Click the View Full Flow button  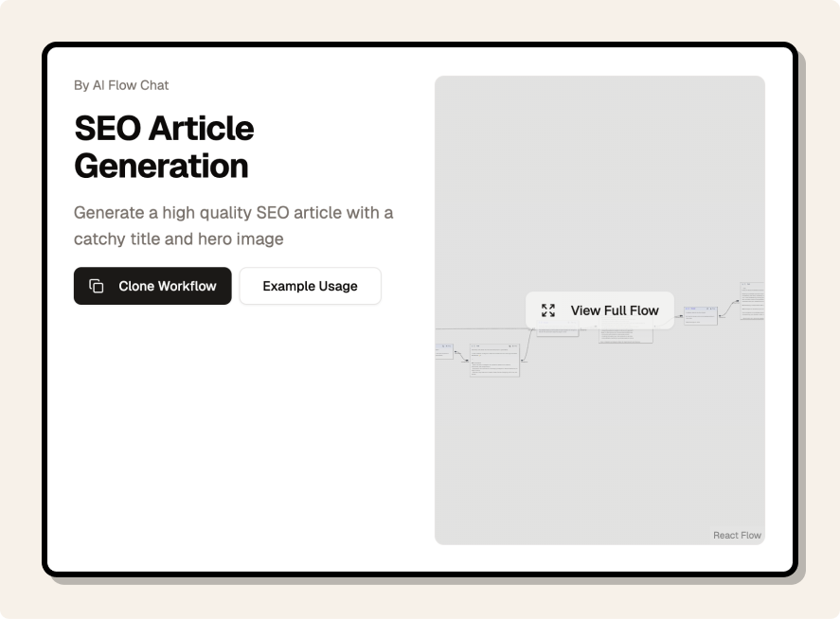599,310
